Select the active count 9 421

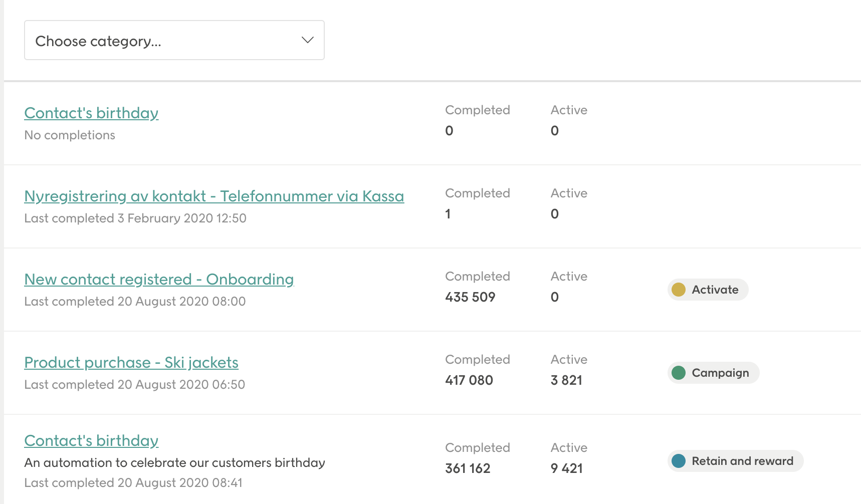click(566, 468)
